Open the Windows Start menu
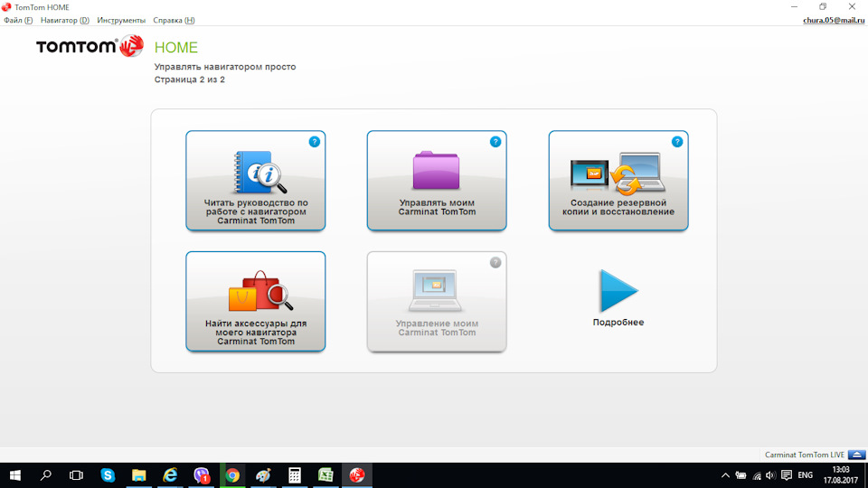868x488 pixels. pos(15,475)
